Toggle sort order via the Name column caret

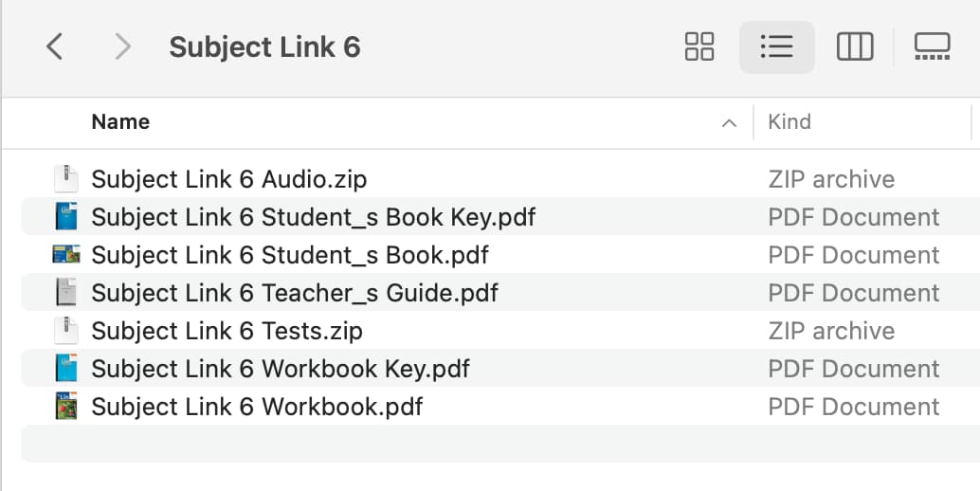[729, 123]
